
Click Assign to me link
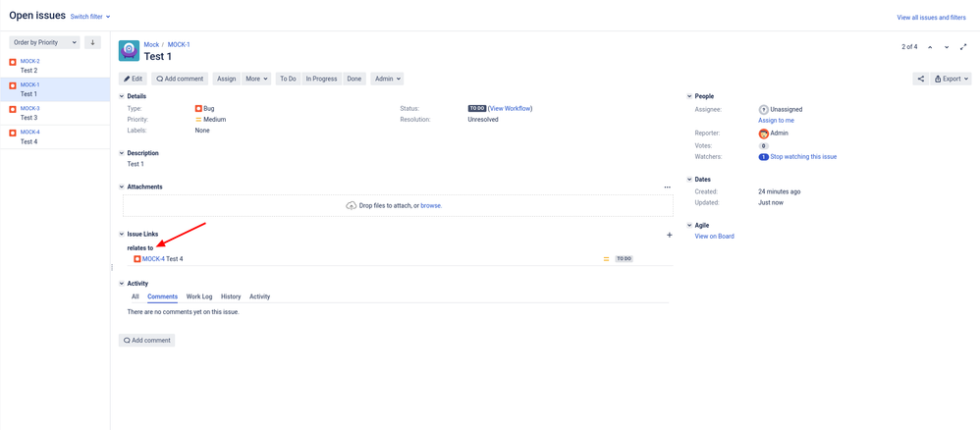point(777,121)
